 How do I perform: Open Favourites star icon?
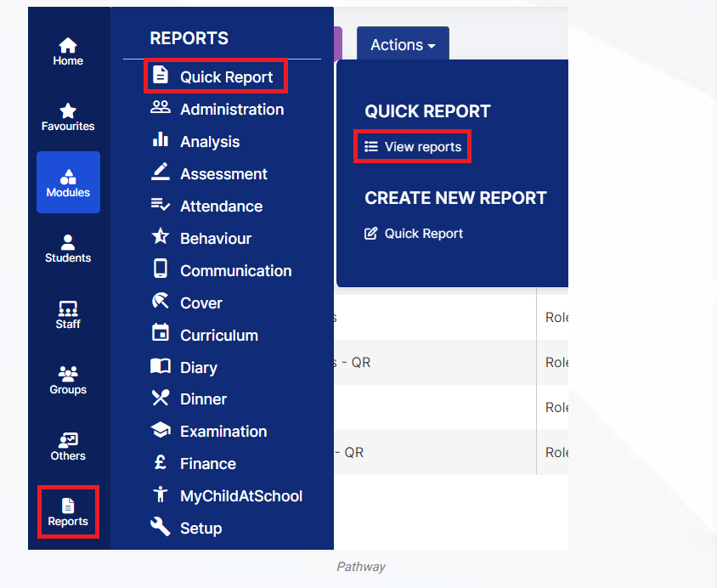tap(68, 117)
